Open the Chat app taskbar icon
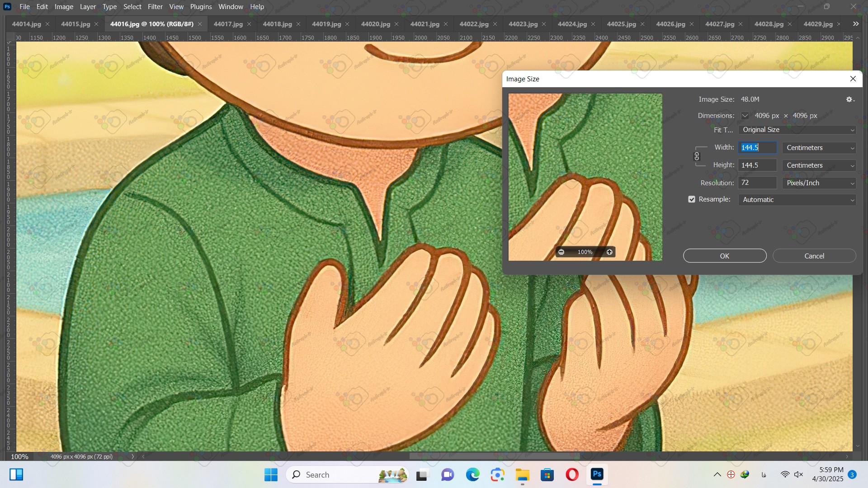Screen dimensions: 868x488 [448, 475]
